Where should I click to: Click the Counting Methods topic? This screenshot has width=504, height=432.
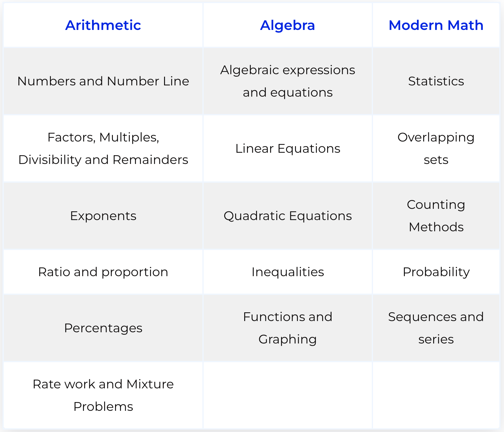[x=436, y=216]
